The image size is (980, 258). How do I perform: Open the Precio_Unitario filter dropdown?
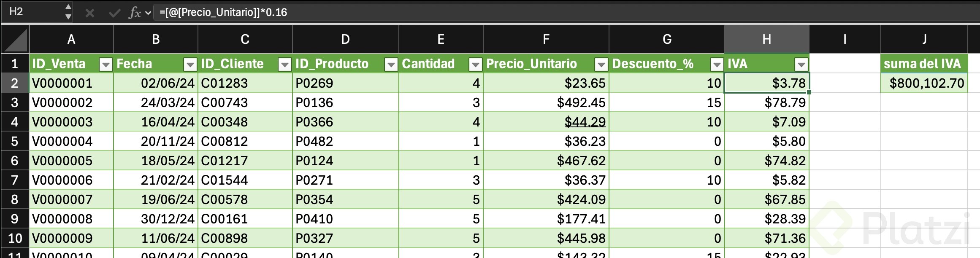tap(601, 64)
